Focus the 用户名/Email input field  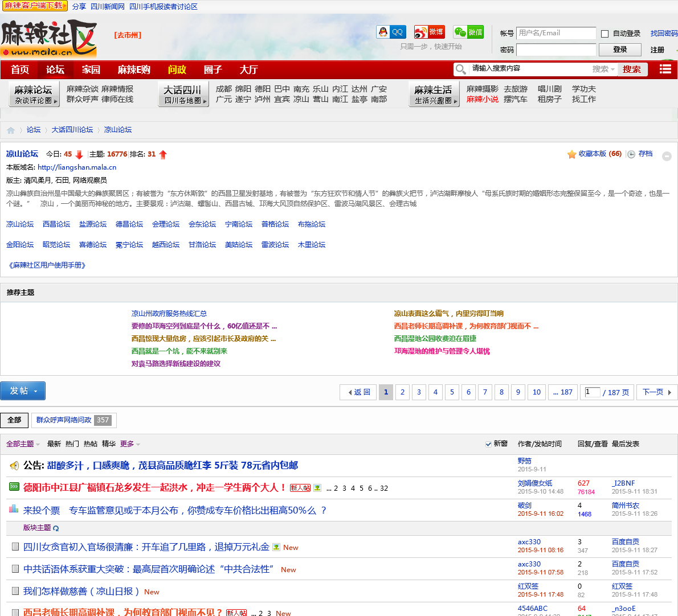[556, 33]
